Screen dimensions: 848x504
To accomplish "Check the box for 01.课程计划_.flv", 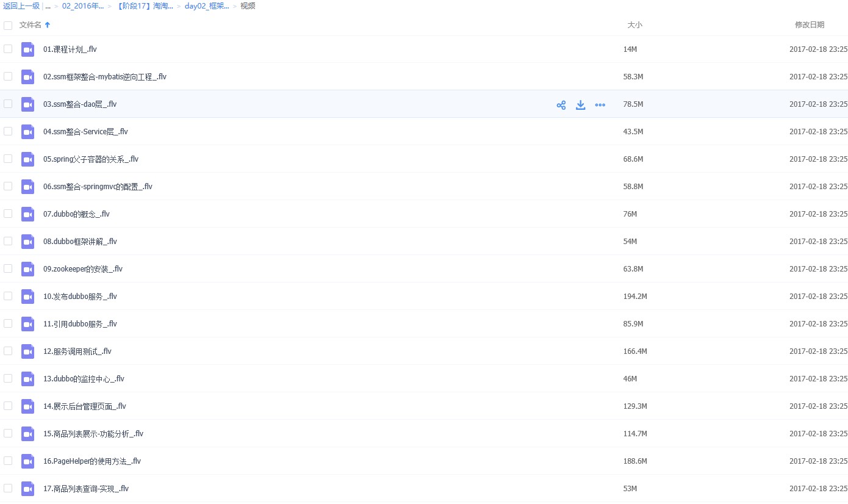I will [x=8, y=49].
